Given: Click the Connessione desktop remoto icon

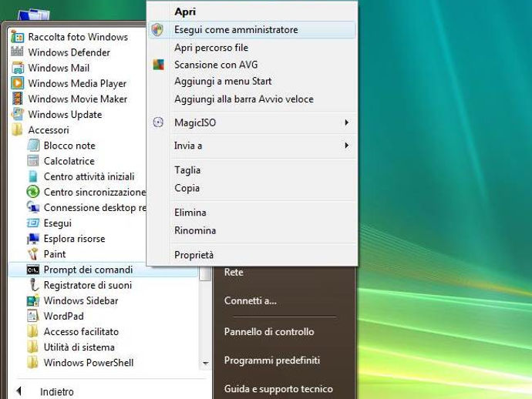Looking at the screenshot, I should click(x=33, y=207).
